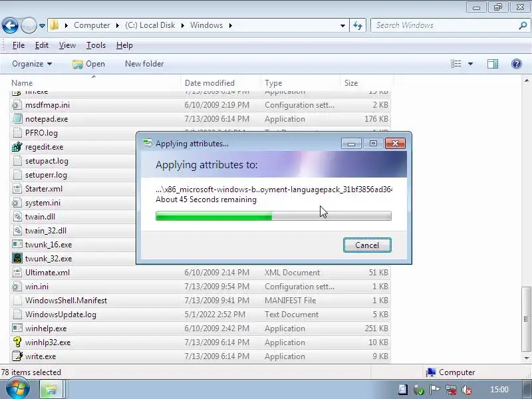Select the setuperr.log file icon
The height and width of the screenshot is (399, 532).
[x=17, y=175]
